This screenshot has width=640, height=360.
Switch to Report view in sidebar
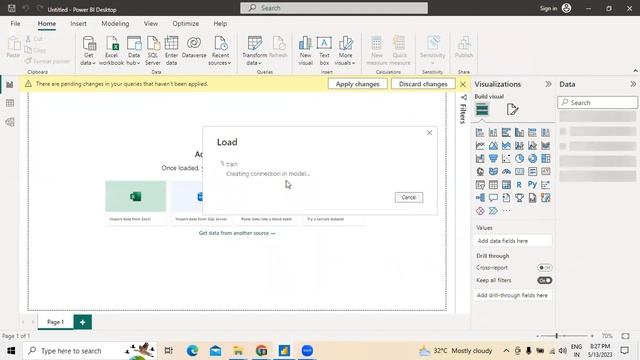(x=10, y=84)
